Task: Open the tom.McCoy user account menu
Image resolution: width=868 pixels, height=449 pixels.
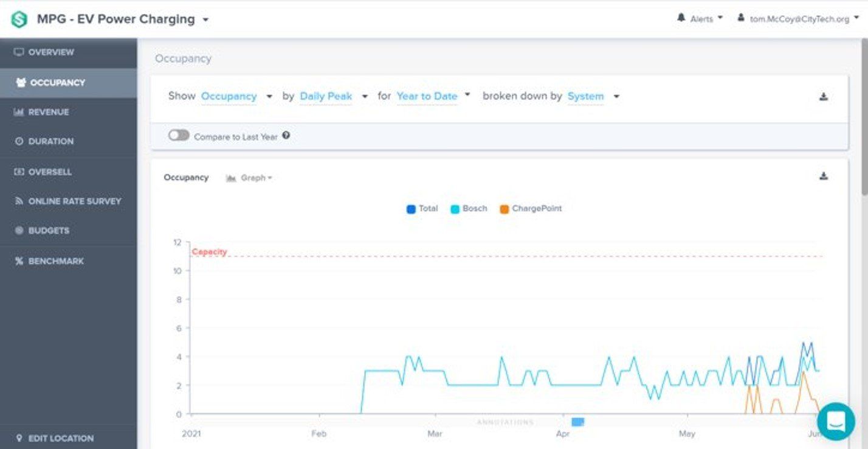Action: click(x=798, y=18)
